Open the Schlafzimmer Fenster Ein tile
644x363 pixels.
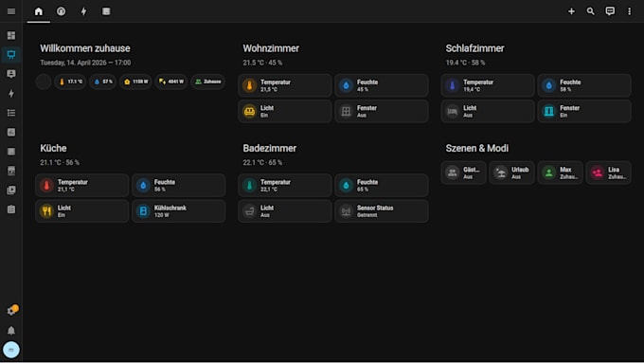[x=584, y=112]
